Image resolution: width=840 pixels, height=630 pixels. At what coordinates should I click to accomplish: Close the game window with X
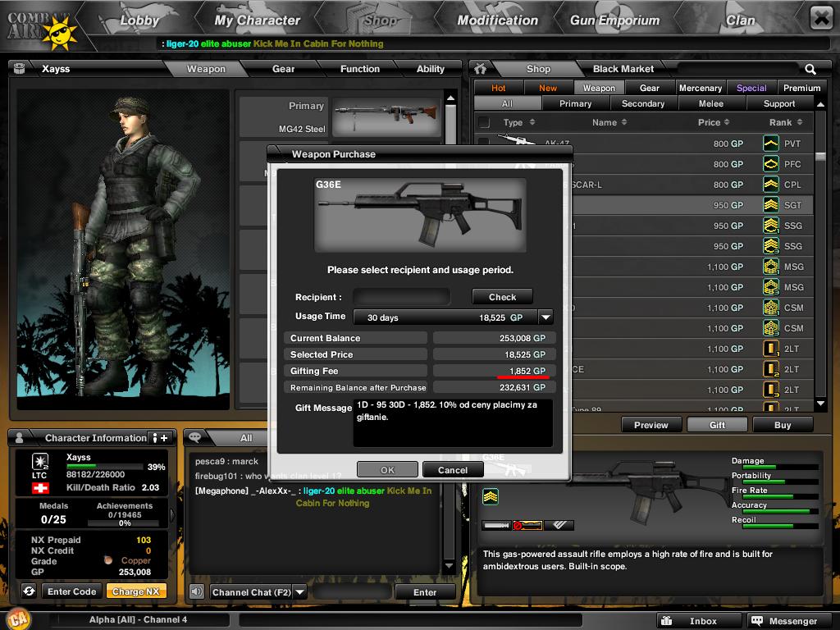[x=822, y=18]
